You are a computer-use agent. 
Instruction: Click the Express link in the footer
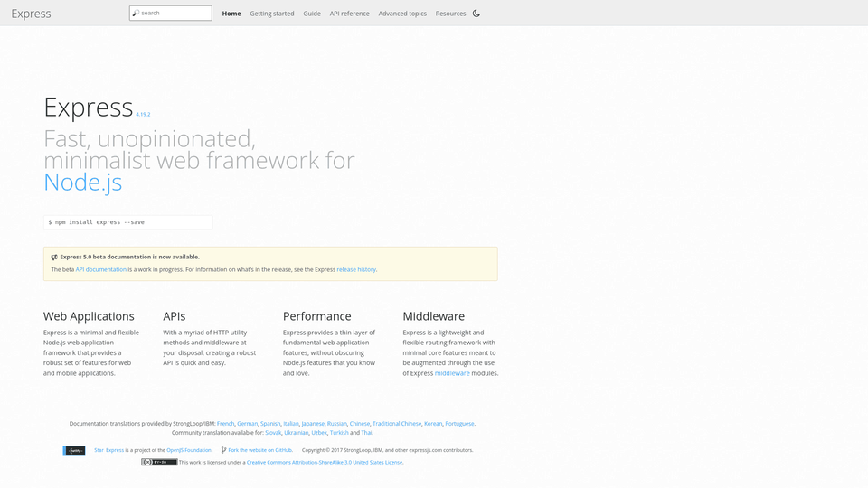(115, 450)
